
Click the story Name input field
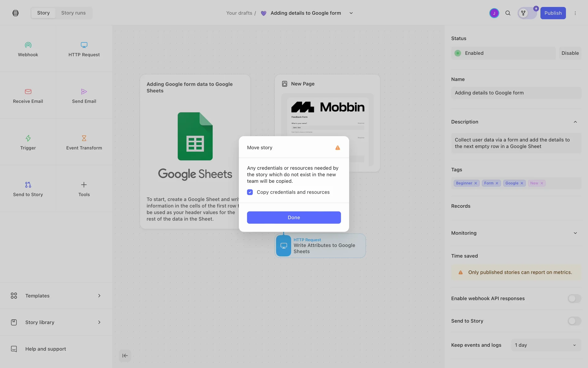tap(516, 93)
